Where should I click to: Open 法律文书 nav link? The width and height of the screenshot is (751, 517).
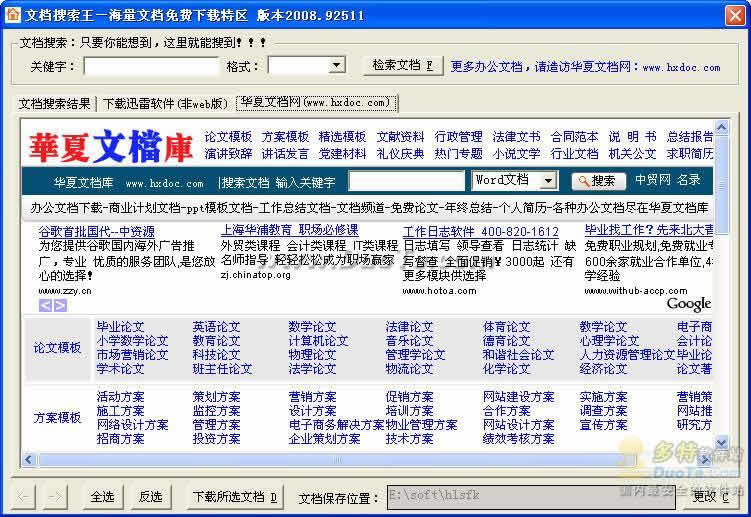click(516, 137)
